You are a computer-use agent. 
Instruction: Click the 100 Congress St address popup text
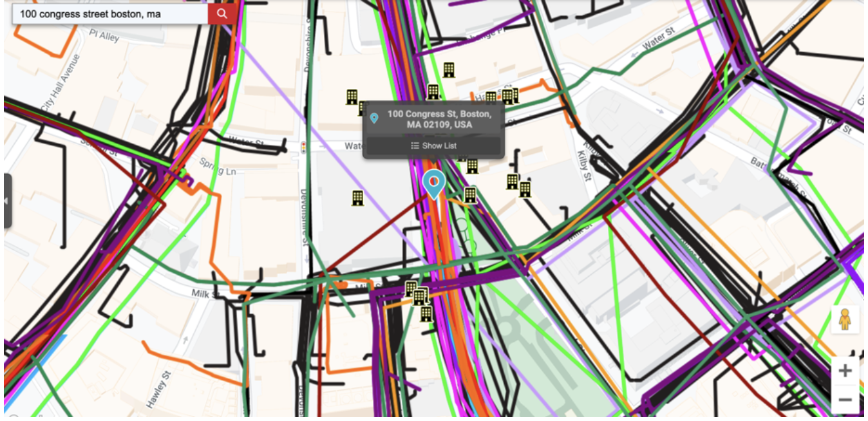[439, 119]
